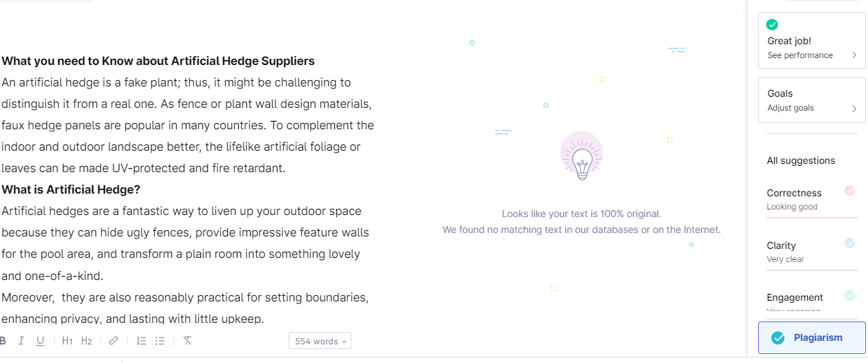868x363 pixels.
Task: Toggle italic text formatting
Action: [21, 341]
